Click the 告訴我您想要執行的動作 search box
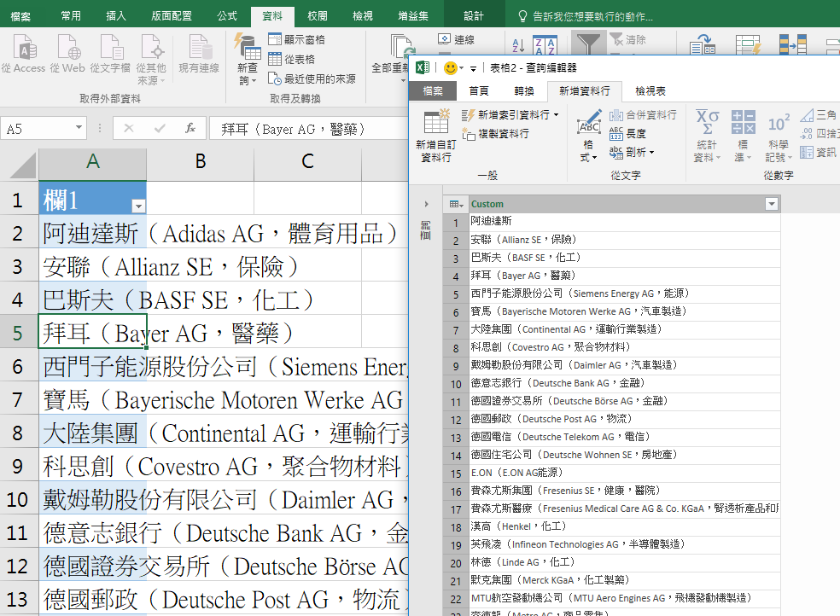The width and height of the screenshot is (840, 616). tap(586, 16)
